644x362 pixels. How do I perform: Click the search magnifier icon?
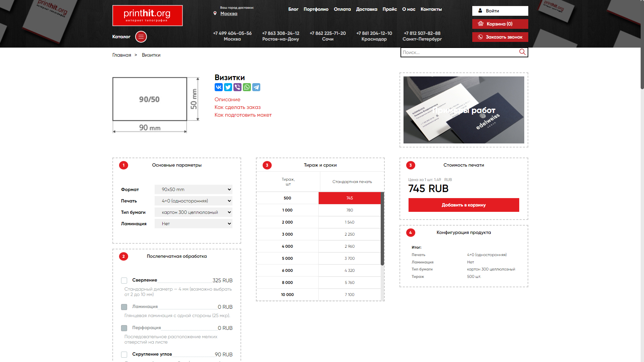[522, 52]
